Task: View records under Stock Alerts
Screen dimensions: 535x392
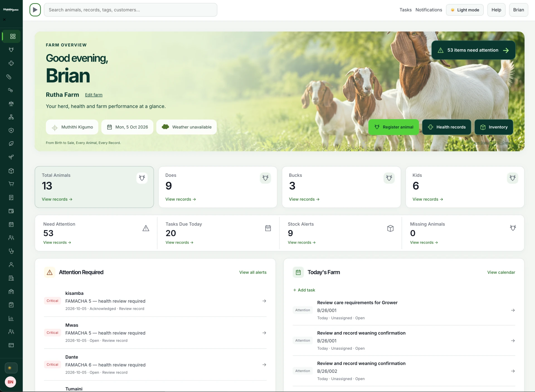Action: point(302,242)
